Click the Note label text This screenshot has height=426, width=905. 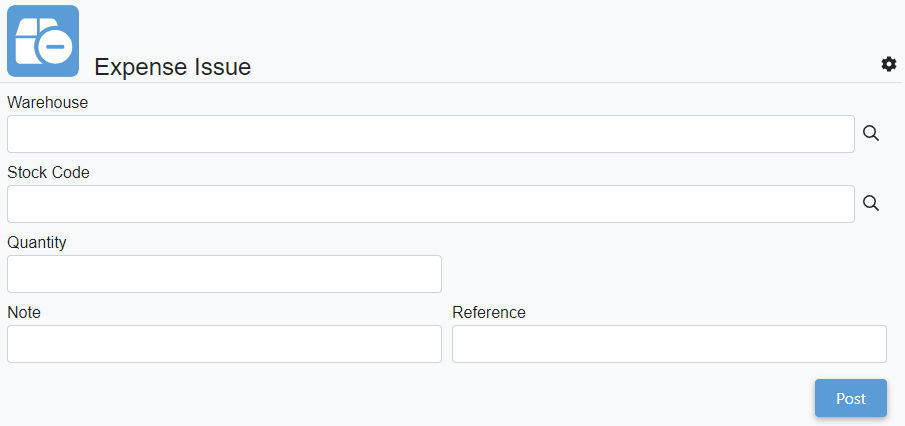pos(24,312)
